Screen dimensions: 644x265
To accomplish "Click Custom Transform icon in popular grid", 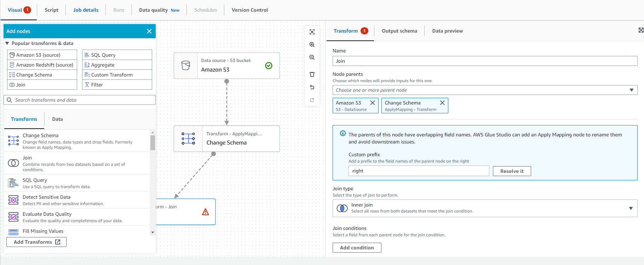I will 87,75.
